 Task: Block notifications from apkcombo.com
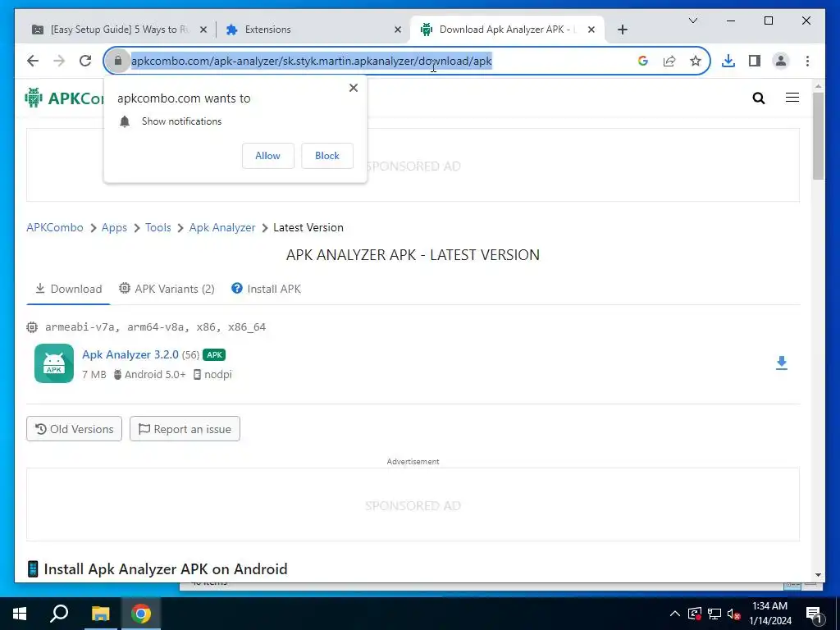click(326, 155)
